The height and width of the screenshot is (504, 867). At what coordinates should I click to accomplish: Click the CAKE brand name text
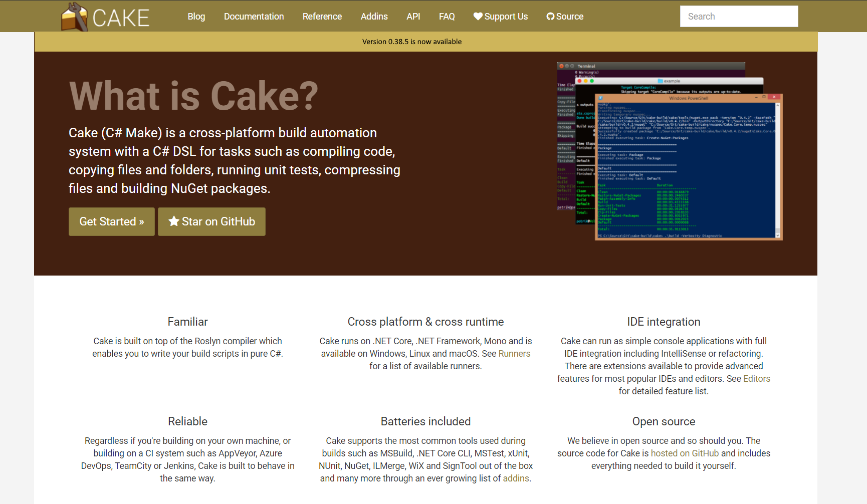(121, 19)
